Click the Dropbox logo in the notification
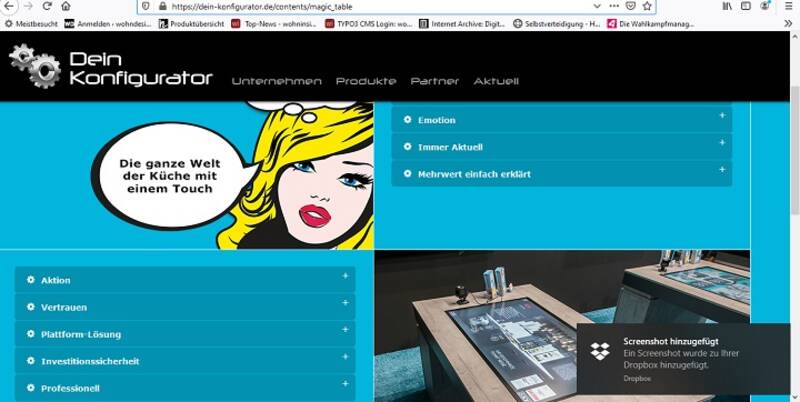800x402 pixels. 599,351
